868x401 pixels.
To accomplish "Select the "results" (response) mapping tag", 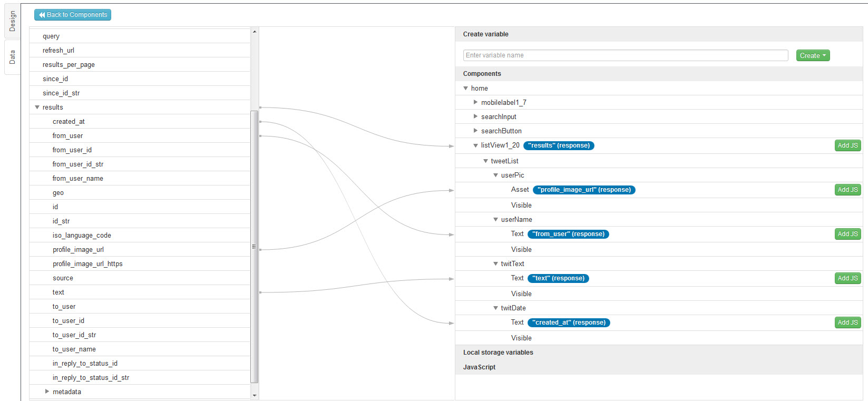I will pyautogui.click(x=559, y=145).
